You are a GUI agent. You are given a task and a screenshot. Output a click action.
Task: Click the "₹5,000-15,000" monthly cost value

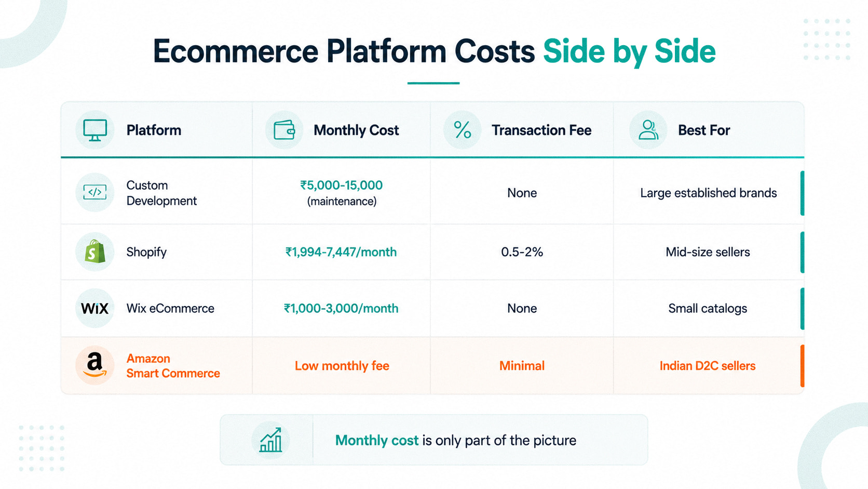point(342,185)
